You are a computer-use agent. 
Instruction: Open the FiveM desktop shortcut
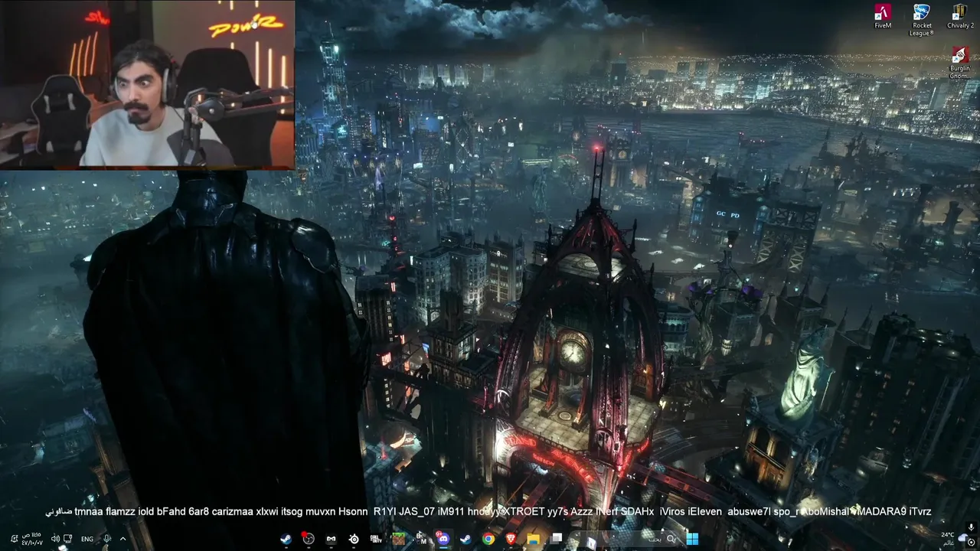pos(883,17)
